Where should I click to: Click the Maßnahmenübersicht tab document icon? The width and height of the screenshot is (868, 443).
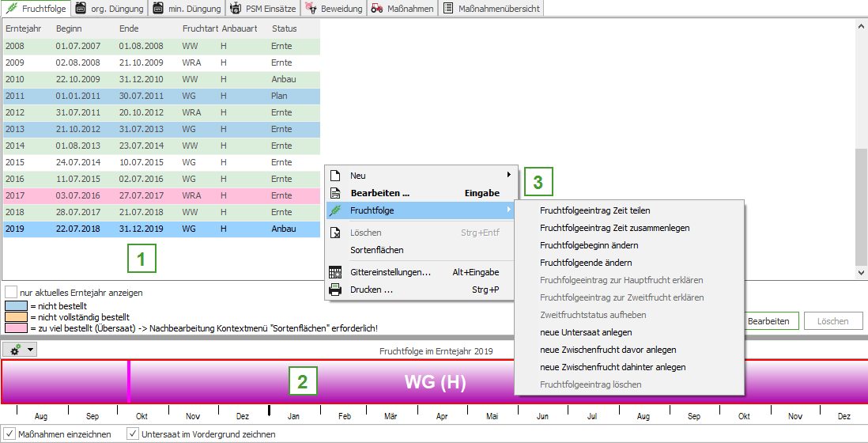448,9
